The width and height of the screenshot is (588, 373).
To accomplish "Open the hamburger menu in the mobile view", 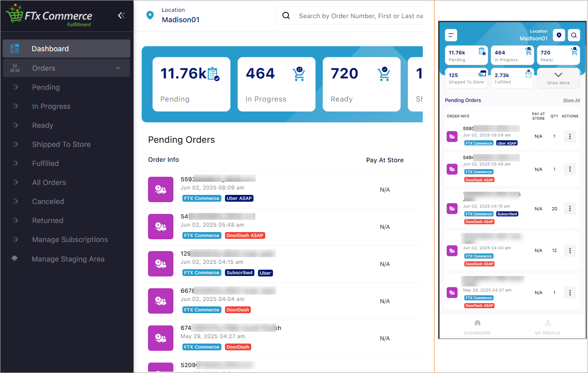I will click(451, 35).
